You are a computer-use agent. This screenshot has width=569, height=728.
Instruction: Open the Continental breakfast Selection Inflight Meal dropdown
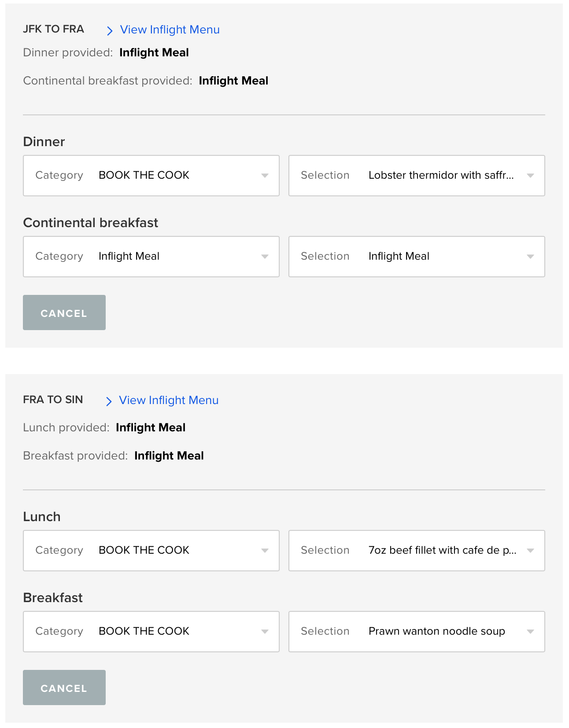tap(417, 257)
